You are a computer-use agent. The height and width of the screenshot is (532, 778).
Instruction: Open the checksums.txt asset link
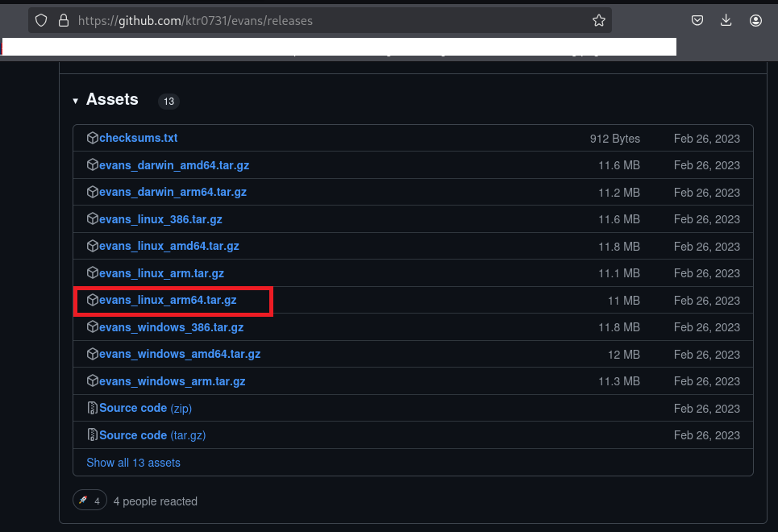point(138,139)
